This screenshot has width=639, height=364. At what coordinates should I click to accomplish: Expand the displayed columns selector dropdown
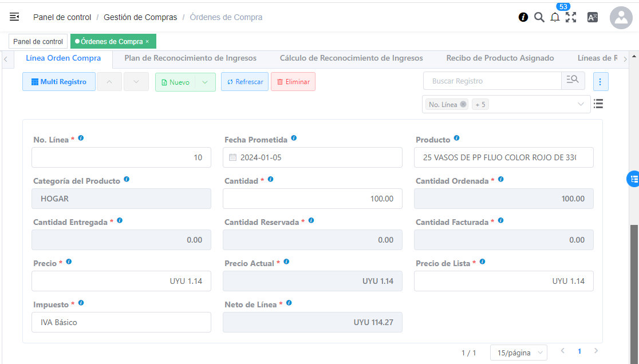coord(581,104)
